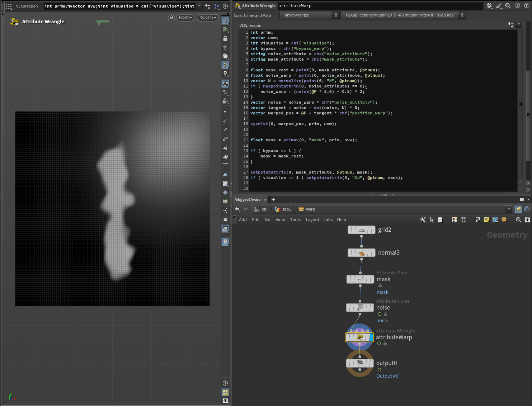The image size is (532, 406).
Task: Click the viewport info icon at bottom right
Action: click(x=225, y=383)
